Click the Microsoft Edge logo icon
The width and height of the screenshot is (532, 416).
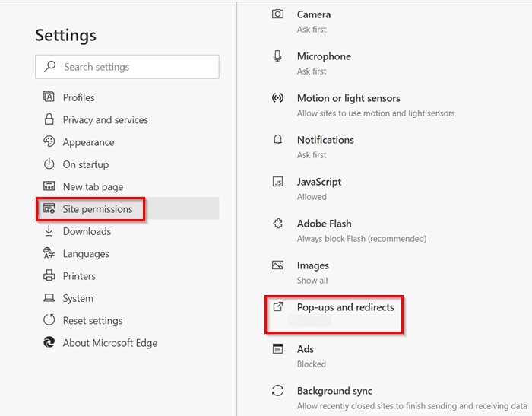pyautogui.click(x=49, y=343)
